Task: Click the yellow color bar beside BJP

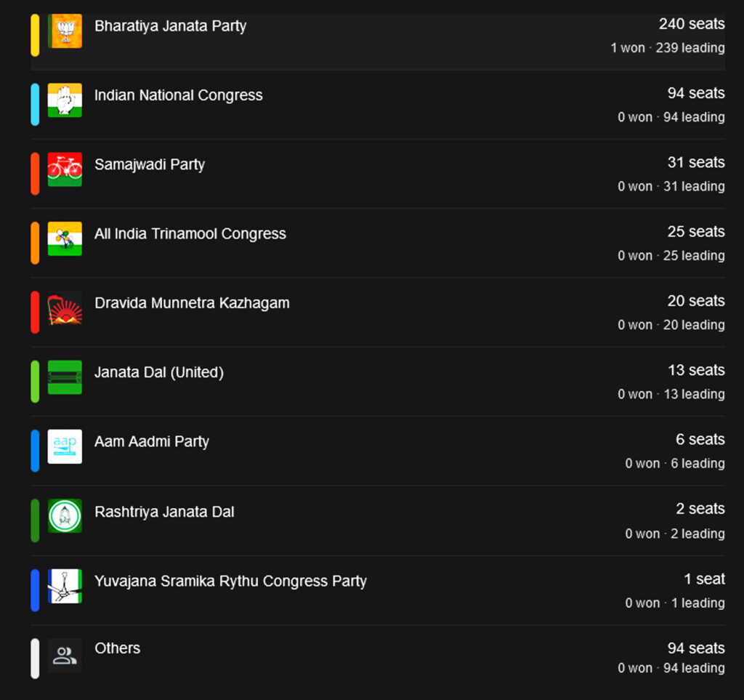Action: (x=35, y=35)
